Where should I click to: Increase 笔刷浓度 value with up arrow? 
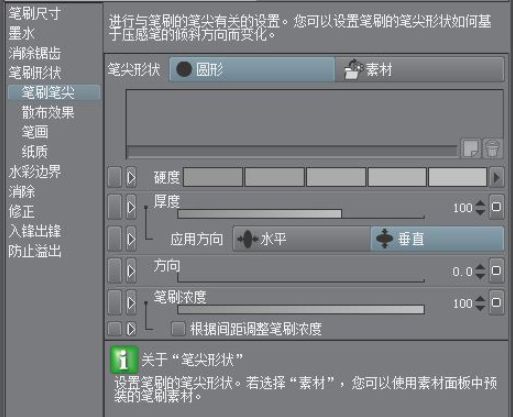[x=480, y=299]
